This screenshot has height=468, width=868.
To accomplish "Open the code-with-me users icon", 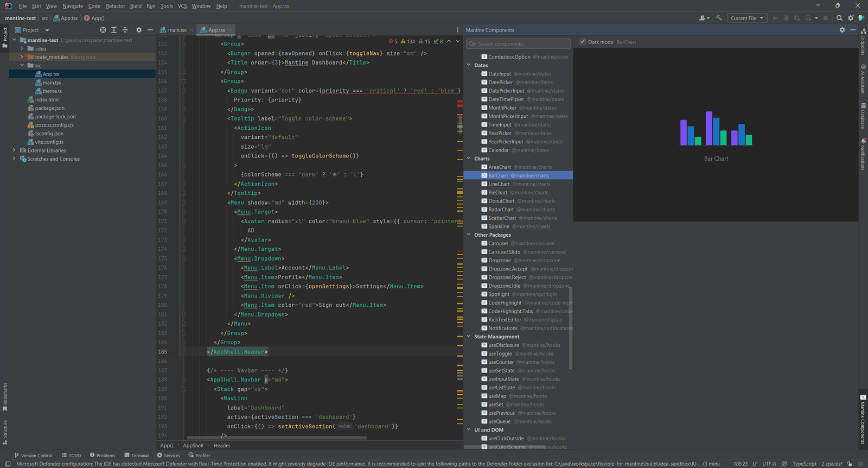I will (704, 18).
